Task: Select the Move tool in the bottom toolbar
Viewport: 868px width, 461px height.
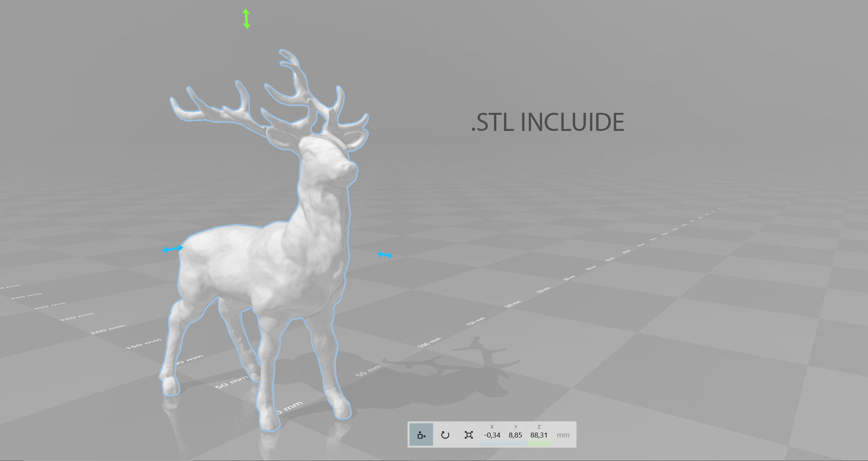Action: pos(421,435)
